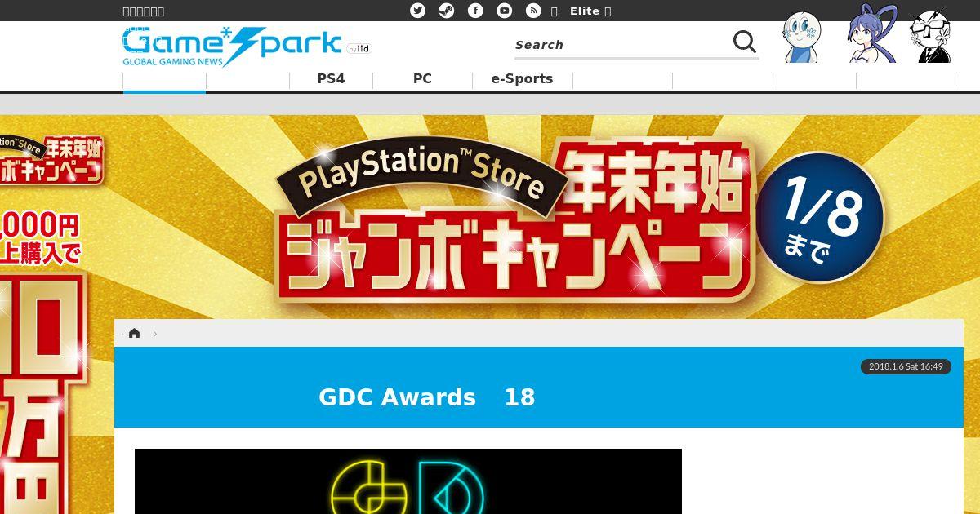Open the YouTube social icon

(x=505, y=11)
